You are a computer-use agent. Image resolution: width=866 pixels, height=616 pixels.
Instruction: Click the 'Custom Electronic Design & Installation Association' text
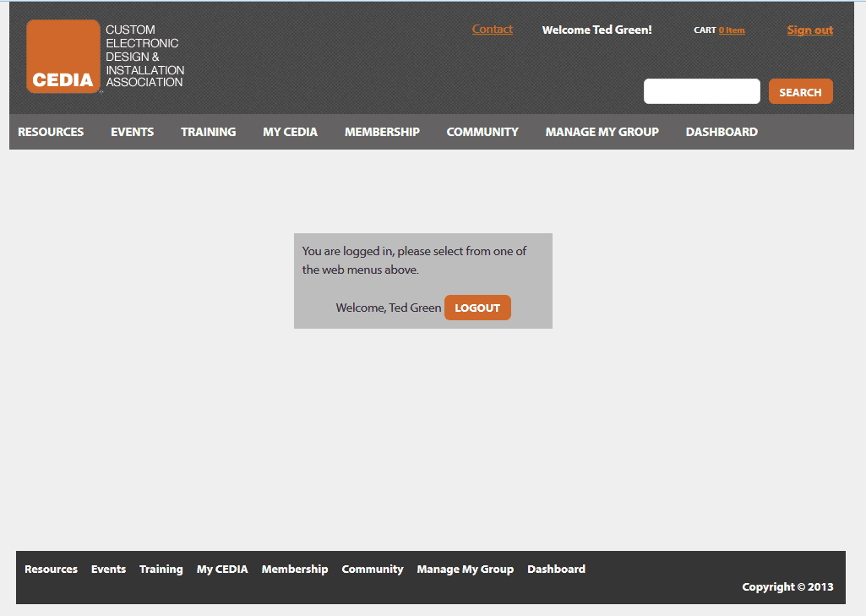point(144,56)
